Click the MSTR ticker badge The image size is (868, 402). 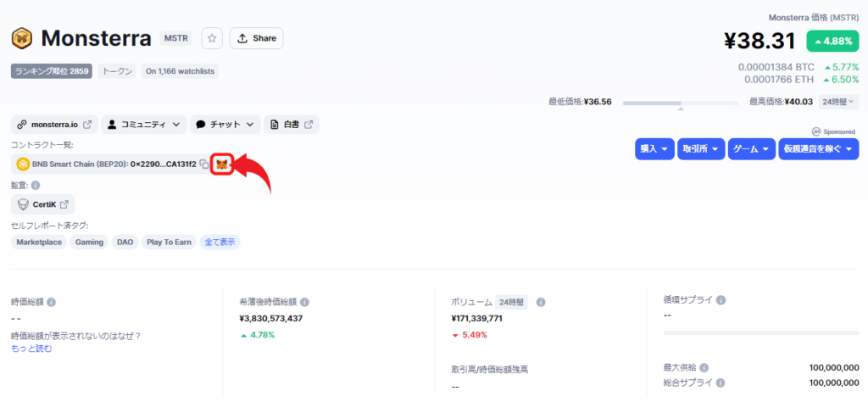176,39
